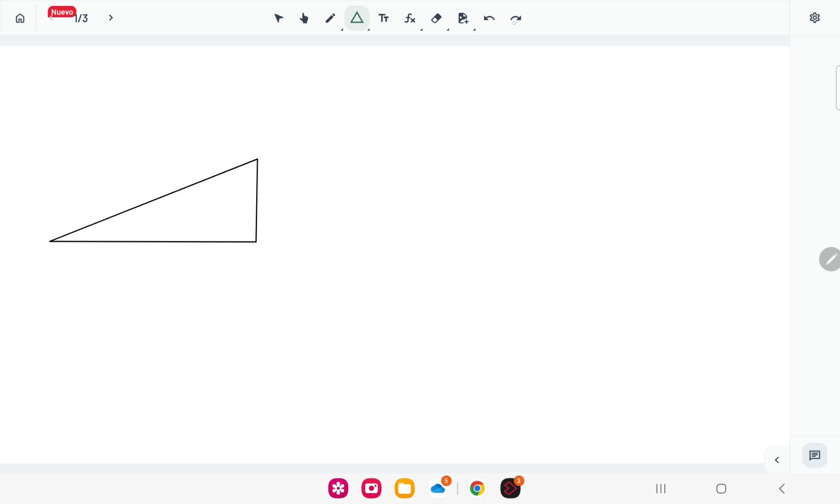840x504 pixels.
Task: Undo the last action
Action: click(489, 18)
